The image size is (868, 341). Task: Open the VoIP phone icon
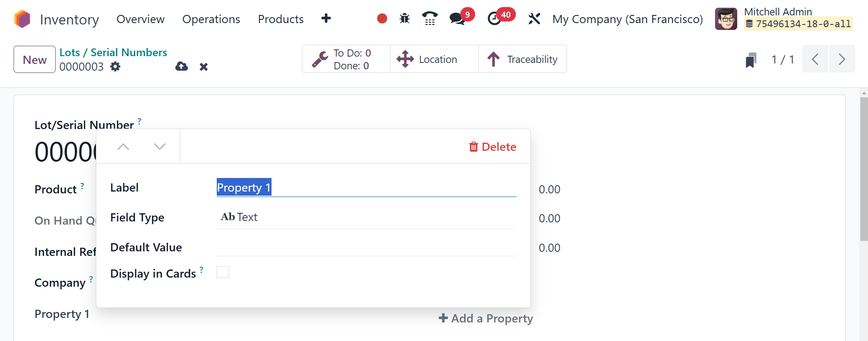pyautogui.click(x=429, y=19)
